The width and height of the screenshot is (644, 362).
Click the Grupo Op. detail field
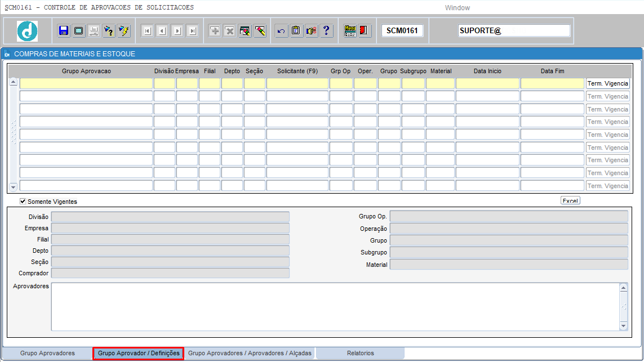(x=509, y=216)
